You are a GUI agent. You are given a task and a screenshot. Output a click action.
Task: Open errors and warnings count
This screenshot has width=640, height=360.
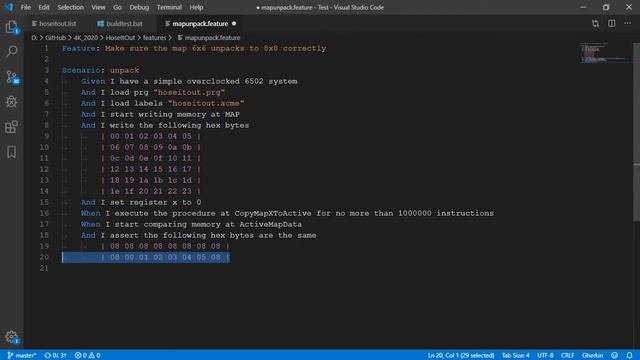[87, 356]
